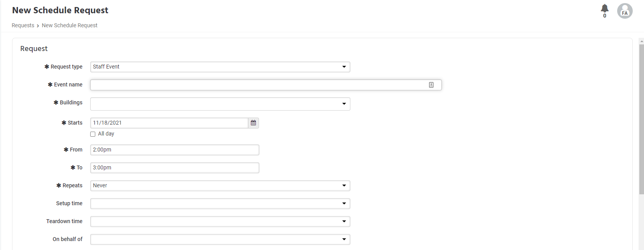644x250 pixels.
Task: Open the Request type dropdown
Action: pyautogui.click(x=220, y=67)
